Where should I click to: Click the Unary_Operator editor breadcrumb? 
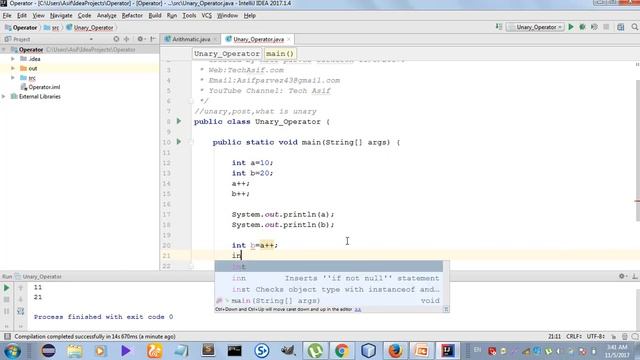(x=227, y=53)
